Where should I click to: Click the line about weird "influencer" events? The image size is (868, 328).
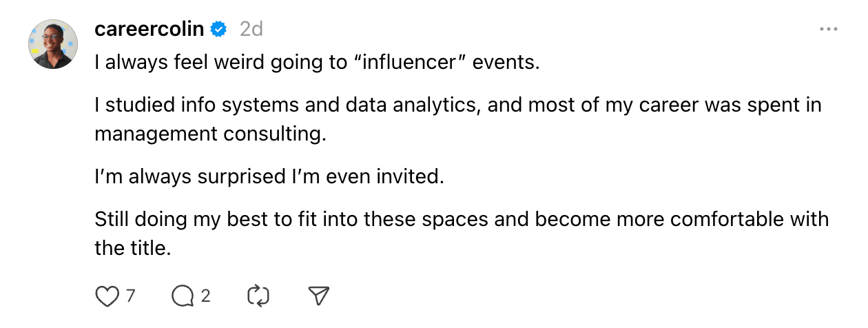[x=317, y=63]
